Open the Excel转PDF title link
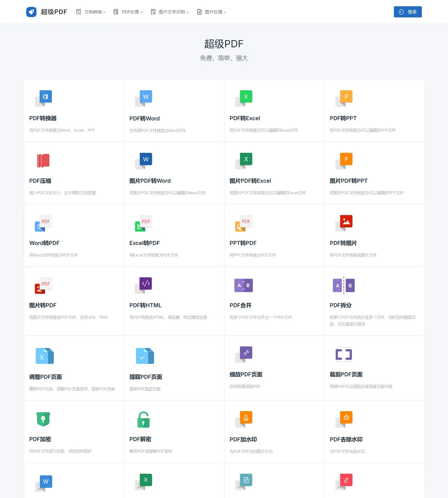This screenshot has width=448, height=498. click(144, 243)
